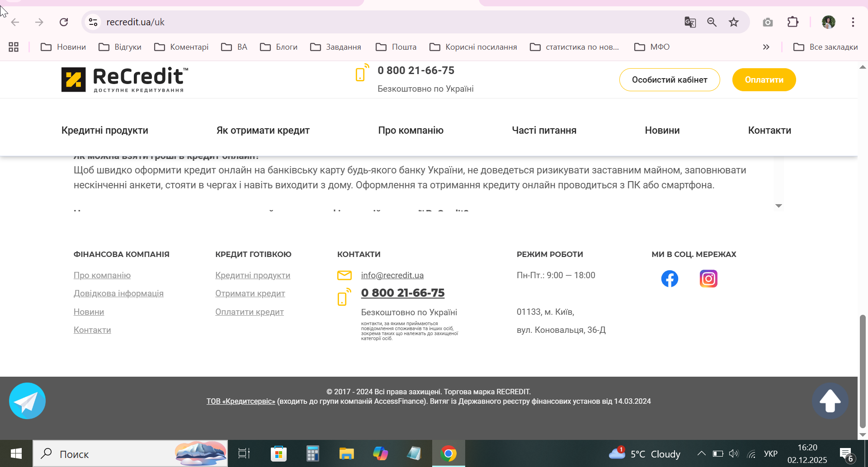Open the clock and date flyout

tap(807, 453)
